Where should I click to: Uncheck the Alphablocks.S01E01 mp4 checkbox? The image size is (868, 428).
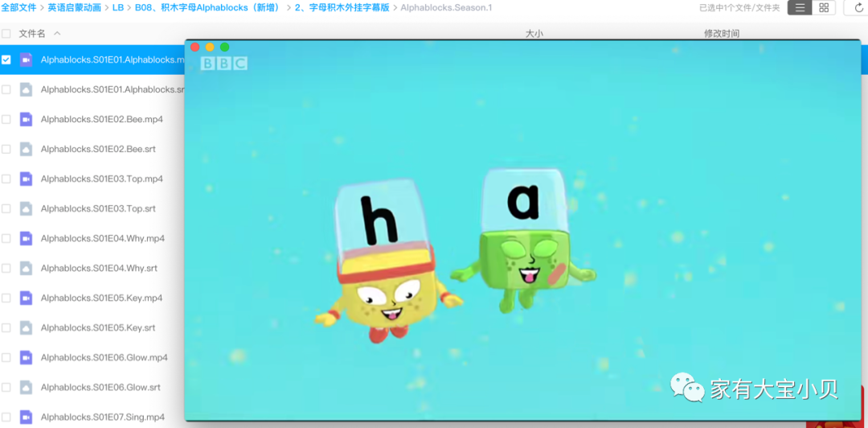tap(6, 60)
